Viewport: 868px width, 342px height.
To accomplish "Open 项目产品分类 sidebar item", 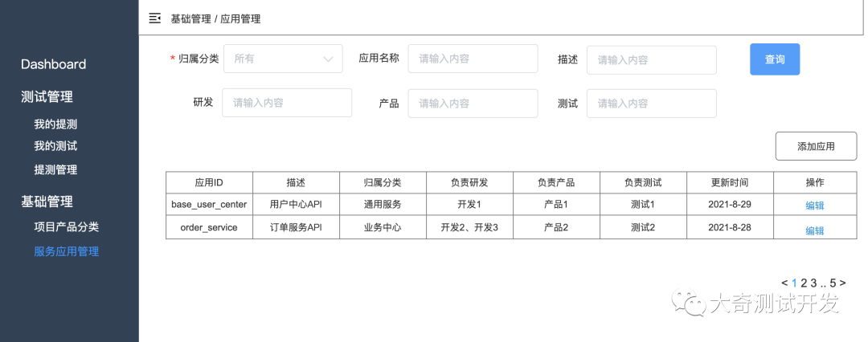I will click(67, 227).
